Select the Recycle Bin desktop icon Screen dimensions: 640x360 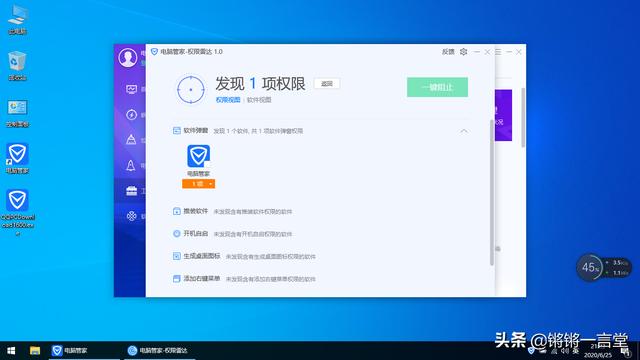click(18, 66)
